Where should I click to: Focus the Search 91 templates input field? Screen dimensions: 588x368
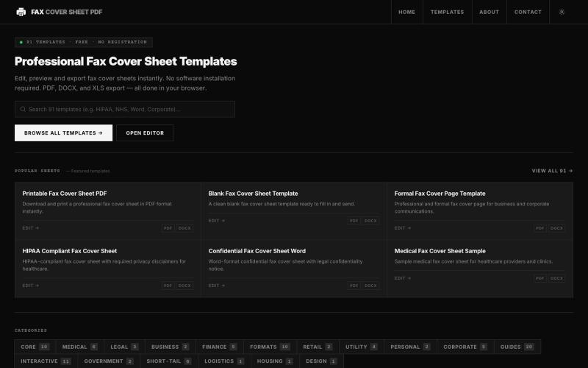pos(125,109)
